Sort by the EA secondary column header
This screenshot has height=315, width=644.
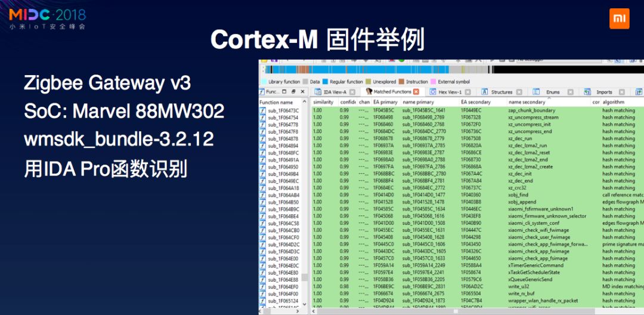coord(482,102)
